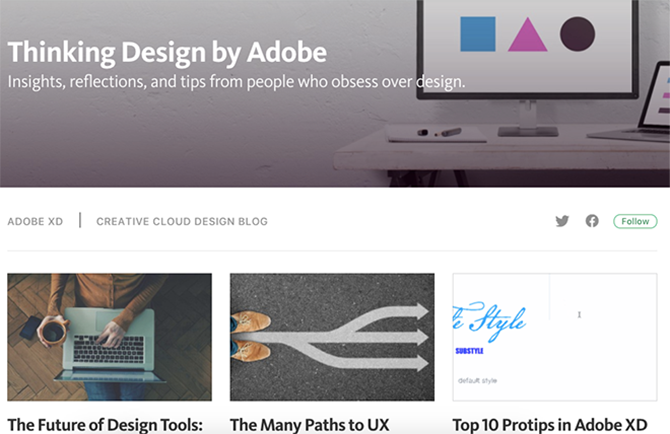Click the blue SUBSTYLE text in third thumbnail
670x434 pixels.
click(x=469, y=351)
